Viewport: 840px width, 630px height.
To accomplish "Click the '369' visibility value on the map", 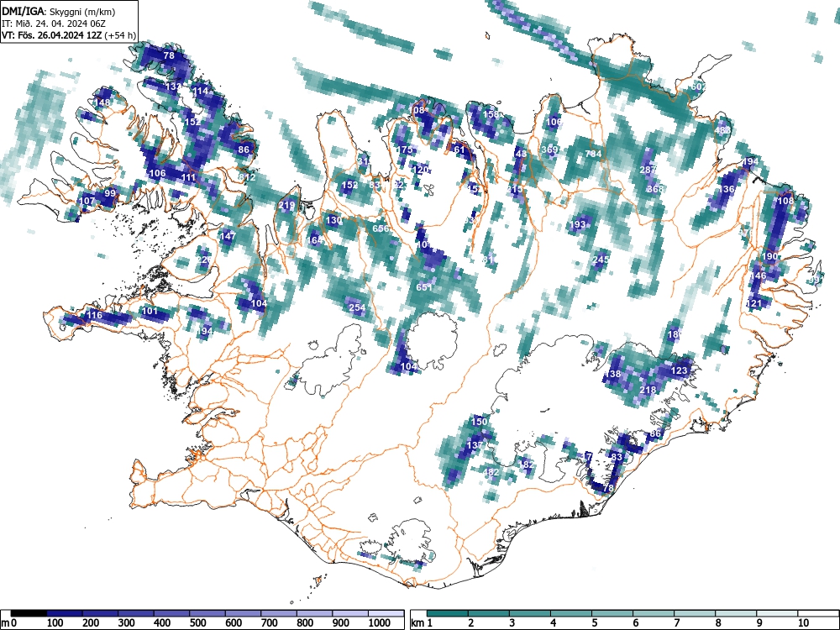I will point(549,150).
